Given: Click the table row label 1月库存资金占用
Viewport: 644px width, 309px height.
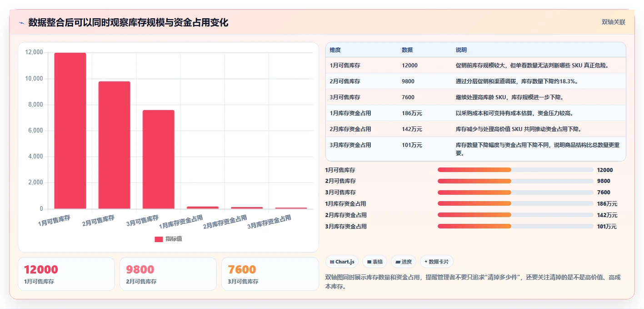Looking at the screenshot, I should tap(350, 113).
